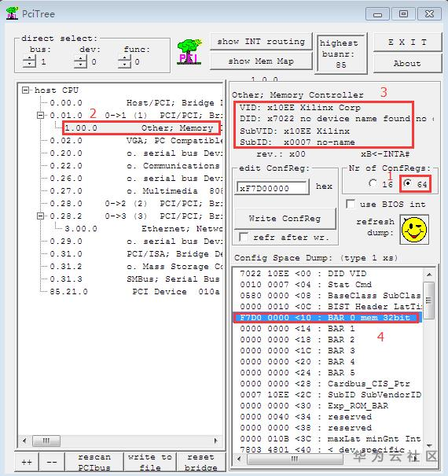Select the Cardbus_CIS_Ptr dump row

click(x=328, y=384)
